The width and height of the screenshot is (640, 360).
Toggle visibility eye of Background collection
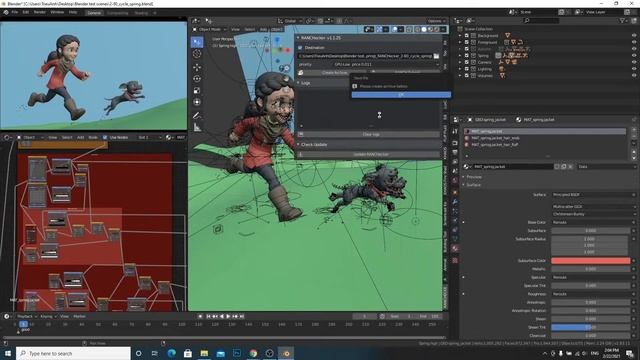click(x=634, y=36)
